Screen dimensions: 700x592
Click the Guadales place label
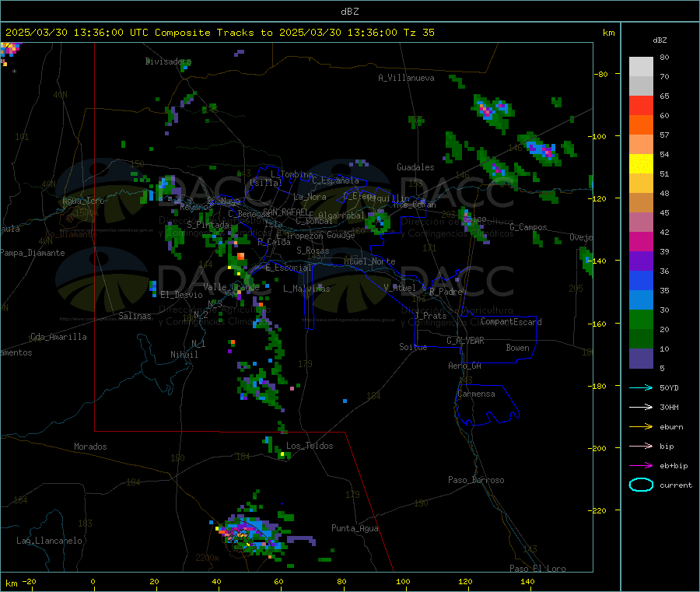pos(415,167)
